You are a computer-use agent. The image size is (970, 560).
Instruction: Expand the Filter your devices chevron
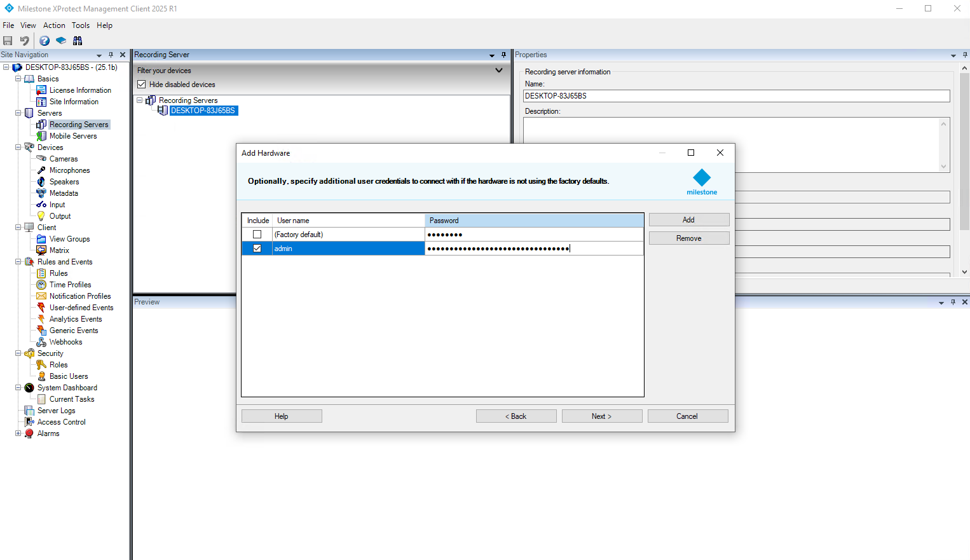[499, 71]
